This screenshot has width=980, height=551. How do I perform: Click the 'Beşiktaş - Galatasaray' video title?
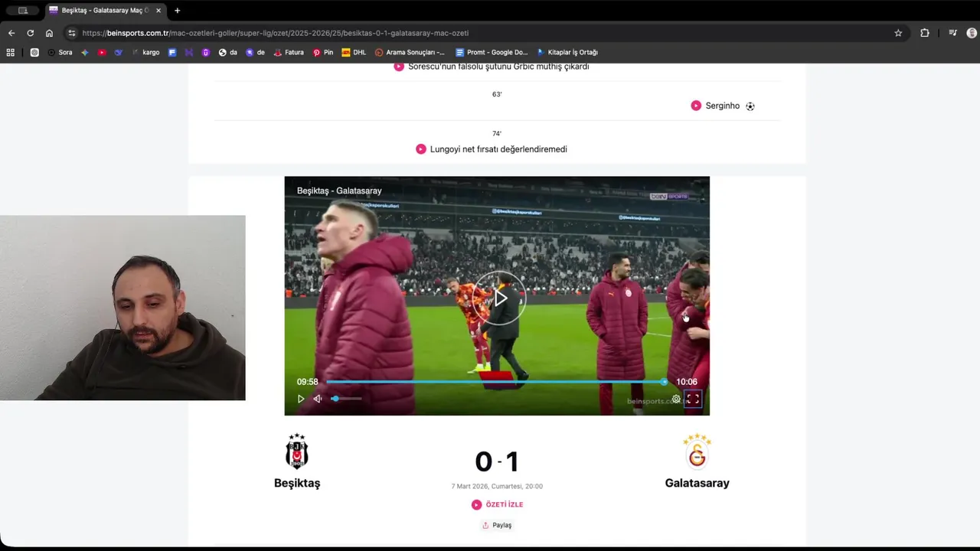coord(339,191)
